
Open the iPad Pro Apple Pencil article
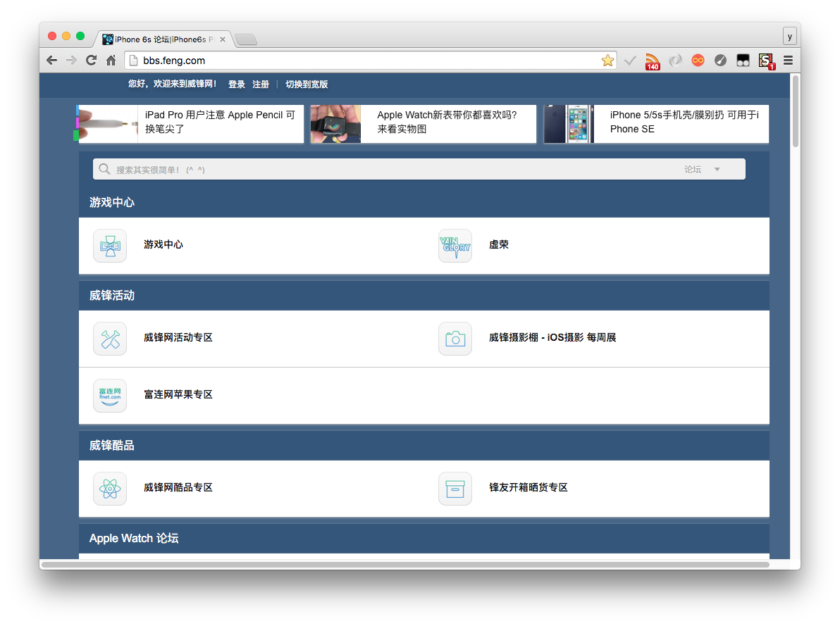click(220, 122)
